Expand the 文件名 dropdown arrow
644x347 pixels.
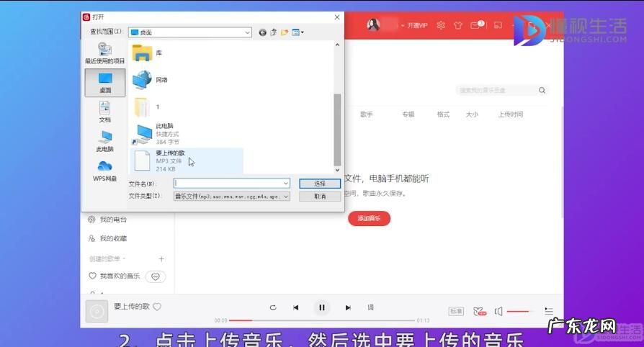(x=286, y=183)
